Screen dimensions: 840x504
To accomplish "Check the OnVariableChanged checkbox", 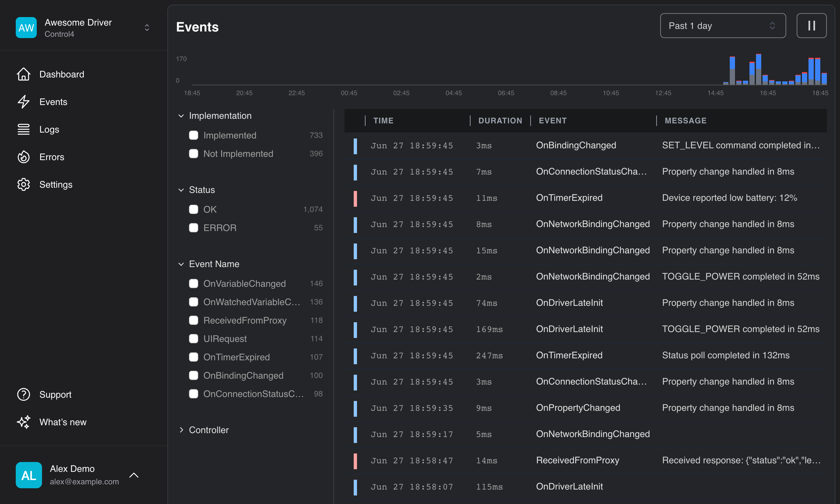I will (x=194, y=283).
